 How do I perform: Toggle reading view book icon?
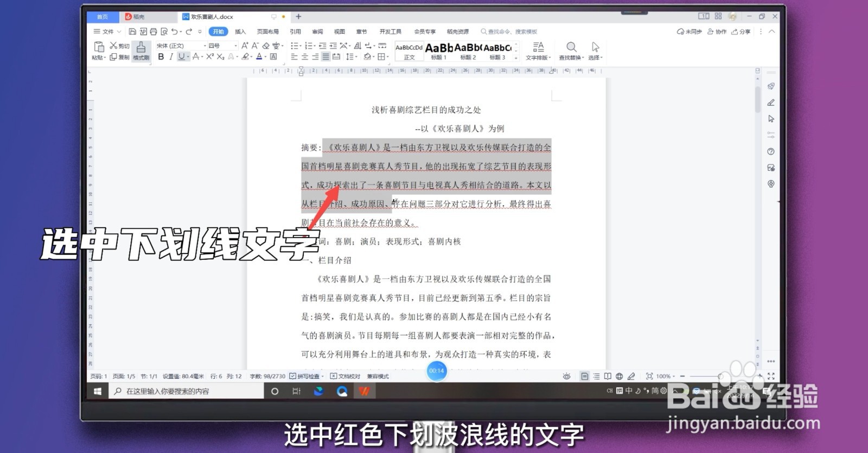[x=608, y=376]
